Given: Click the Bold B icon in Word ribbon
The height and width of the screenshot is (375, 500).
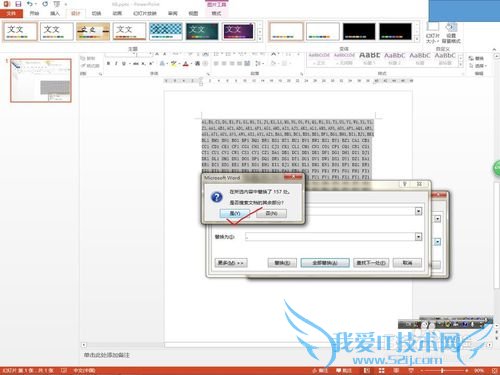Looking at the screenshot, I should (x=108, y=63).
